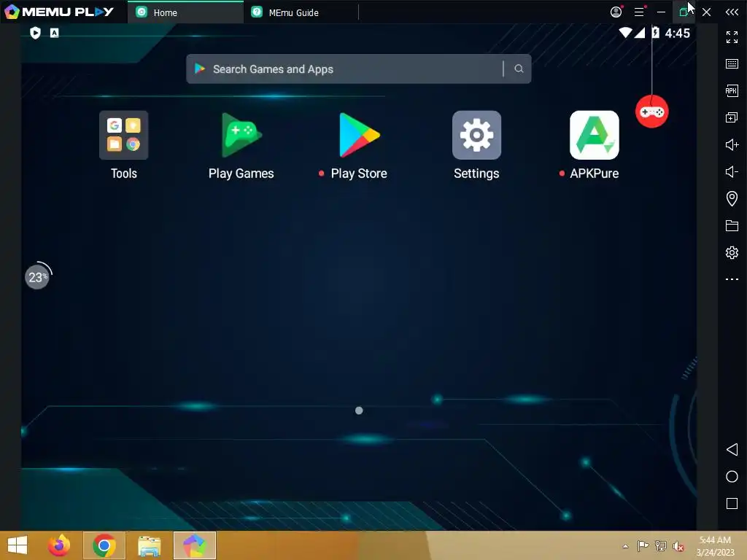Click the home screen page indicator dot
Screen dimensions: 747x560
pyautogui.click(x=359, y=411)
